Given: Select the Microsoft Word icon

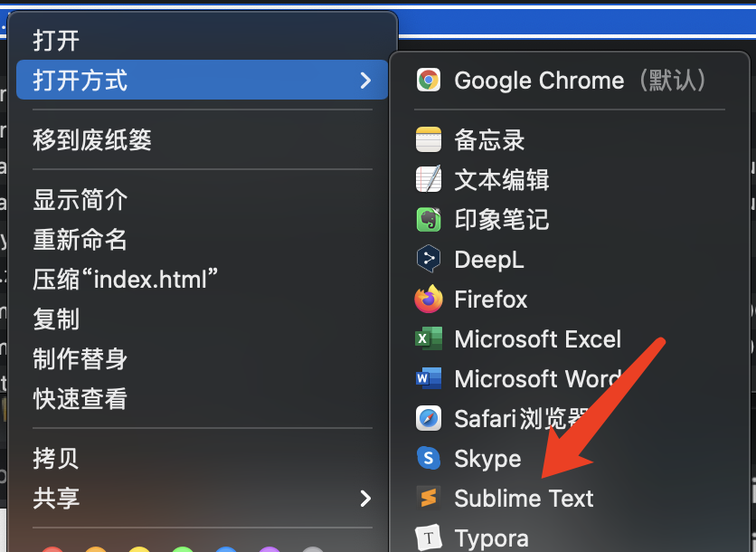Looking at the screenshot, I should [428, 379].
